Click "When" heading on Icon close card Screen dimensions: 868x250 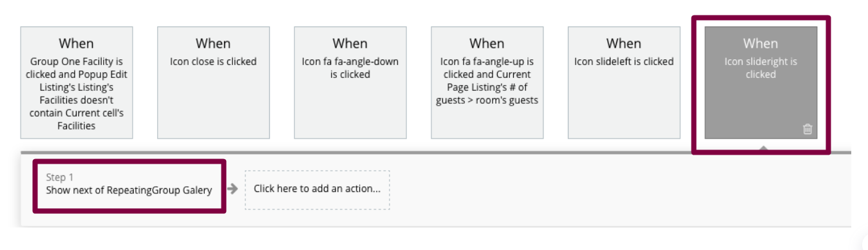tap(213, 43)
